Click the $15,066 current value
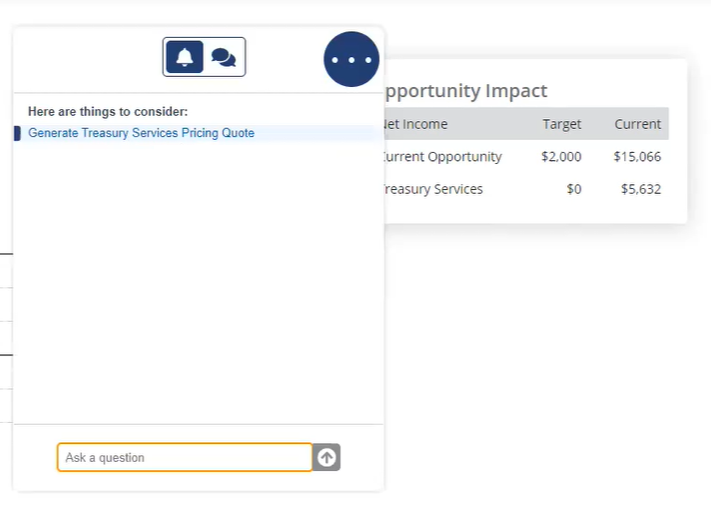 637,156
